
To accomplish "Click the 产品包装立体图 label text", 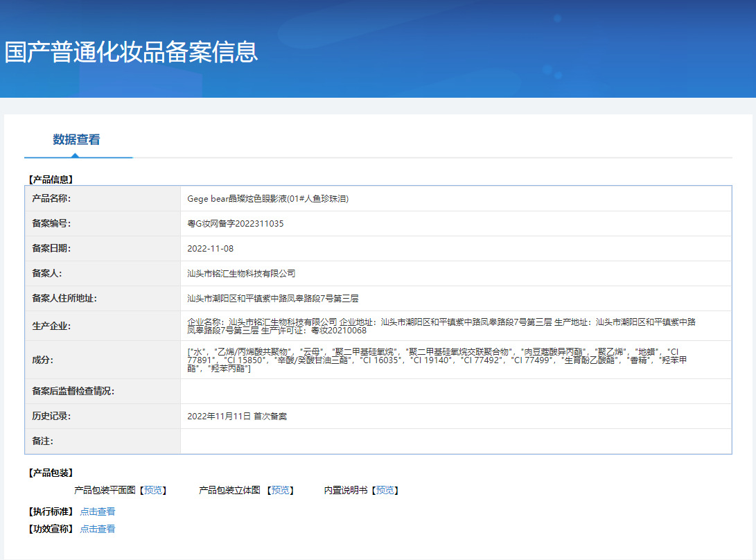I will click(229, 490).
